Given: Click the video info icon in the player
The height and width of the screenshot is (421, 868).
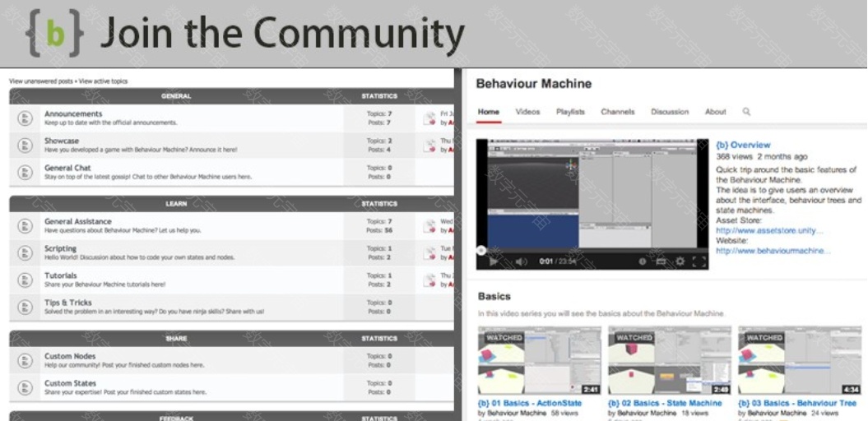Looking at the screenshot, I should pos(643,261).
